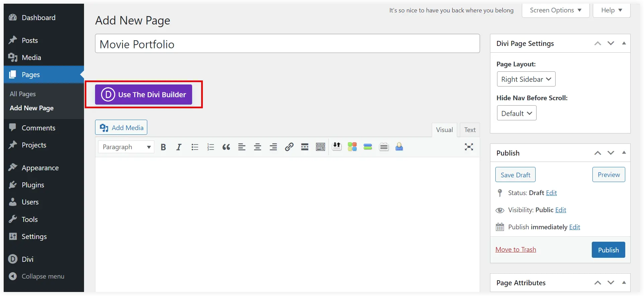Open the Projects menu
Image resolution: width=644 pixels, height=296 pixels.
44,145
